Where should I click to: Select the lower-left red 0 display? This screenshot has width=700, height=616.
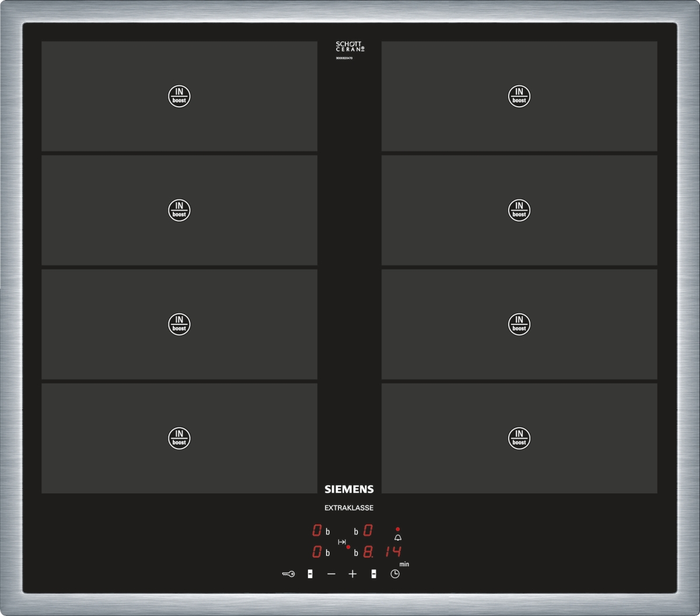(x=317, y=551)
